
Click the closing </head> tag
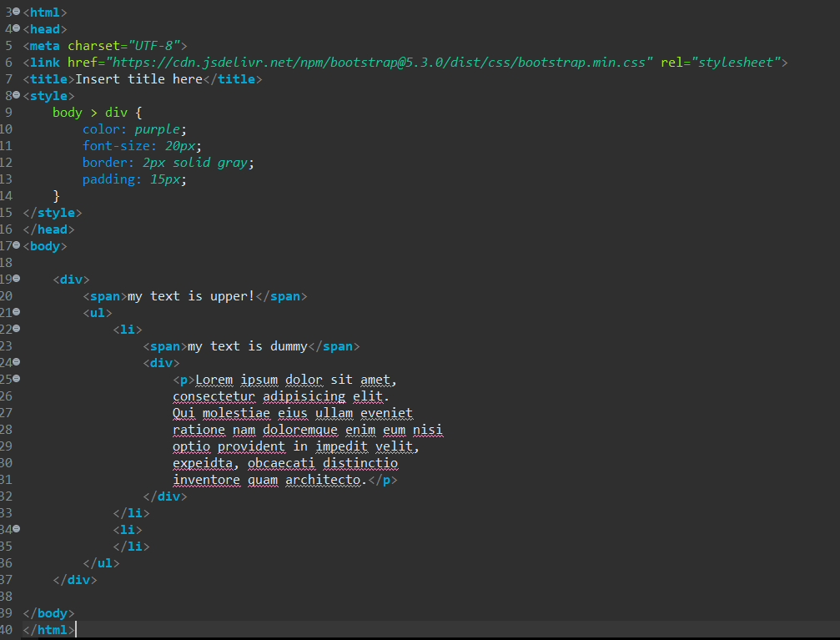[x=48, y=229]
